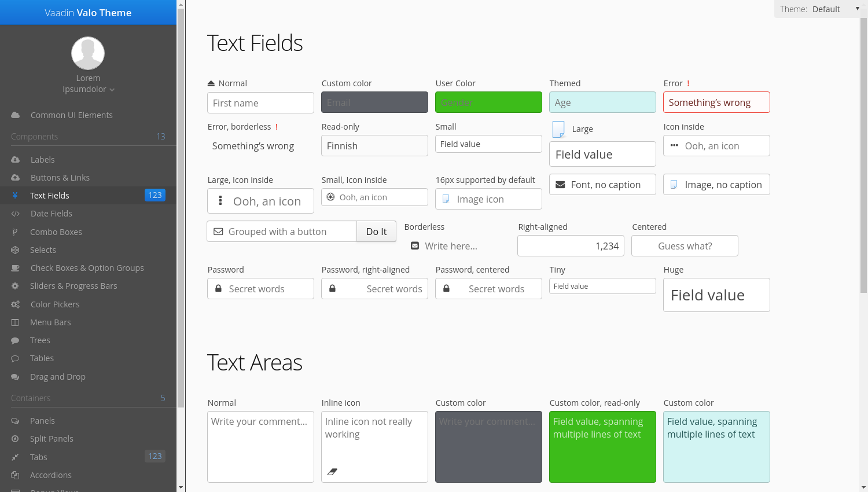Click the icon beside Combo Boxes
Screen dimensions: 868x492
point(15,232)
